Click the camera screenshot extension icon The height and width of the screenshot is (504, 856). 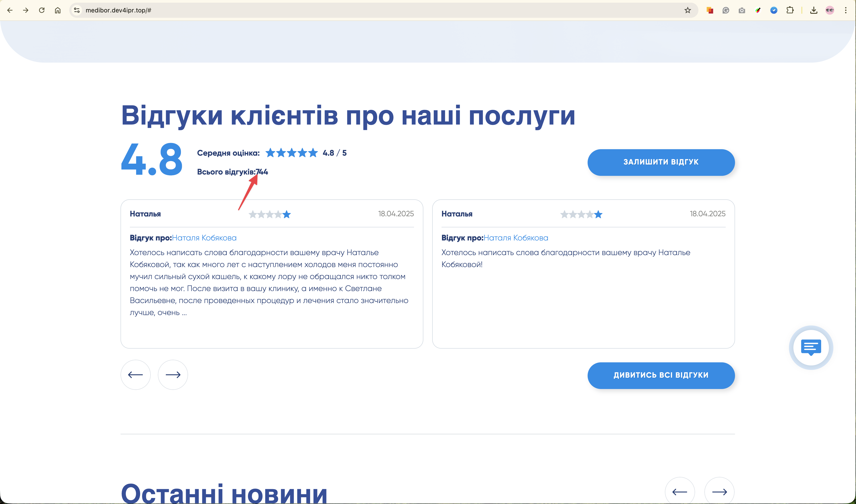(742, 10)
